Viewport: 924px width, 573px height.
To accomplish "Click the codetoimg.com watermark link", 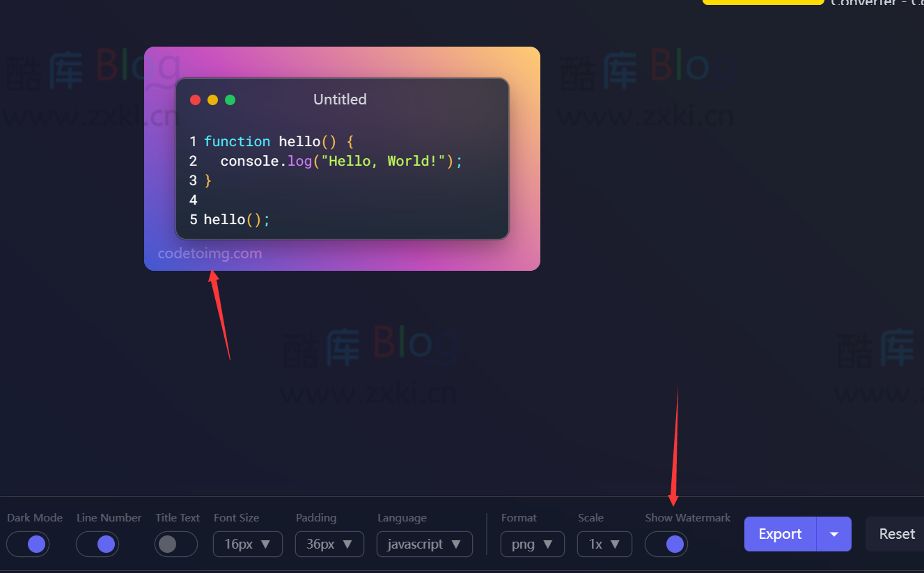I will point(210,253).
